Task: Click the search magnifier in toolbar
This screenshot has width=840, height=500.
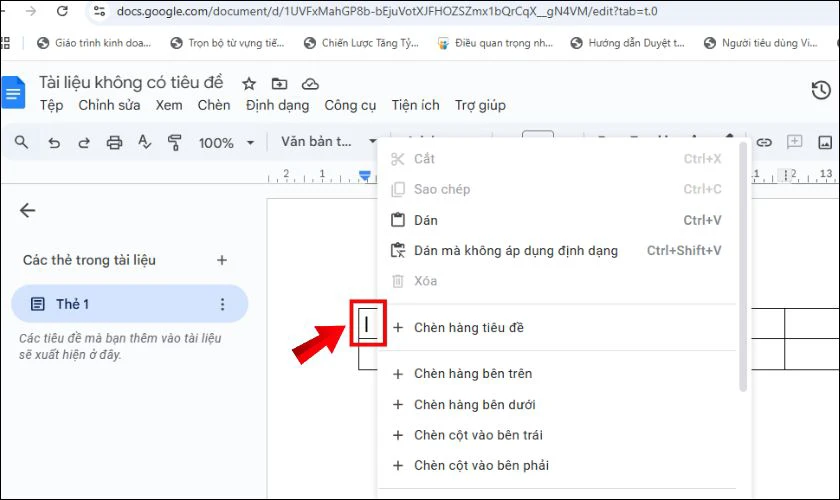Action: click(x=21, y=142)
